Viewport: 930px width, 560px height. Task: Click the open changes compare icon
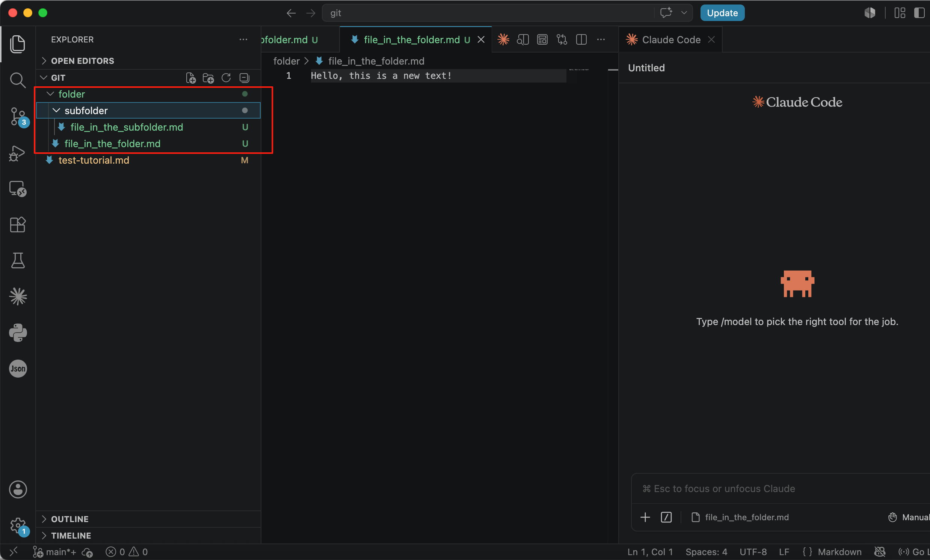[x=562, y=39]
